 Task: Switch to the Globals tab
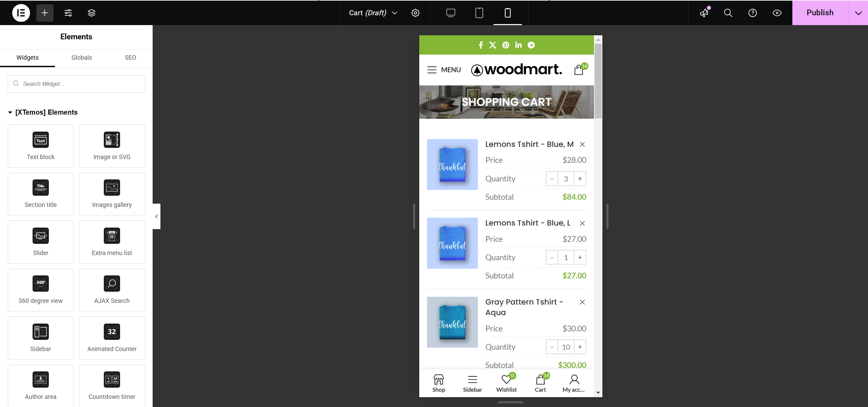pyautogui.click(x=81, y=58)
